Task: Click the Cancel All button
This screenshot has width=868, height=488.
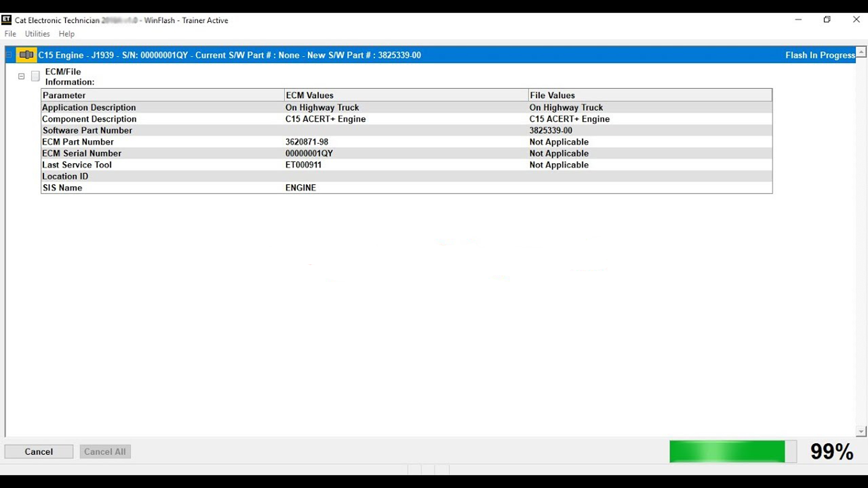Action: tap(105, 451)
